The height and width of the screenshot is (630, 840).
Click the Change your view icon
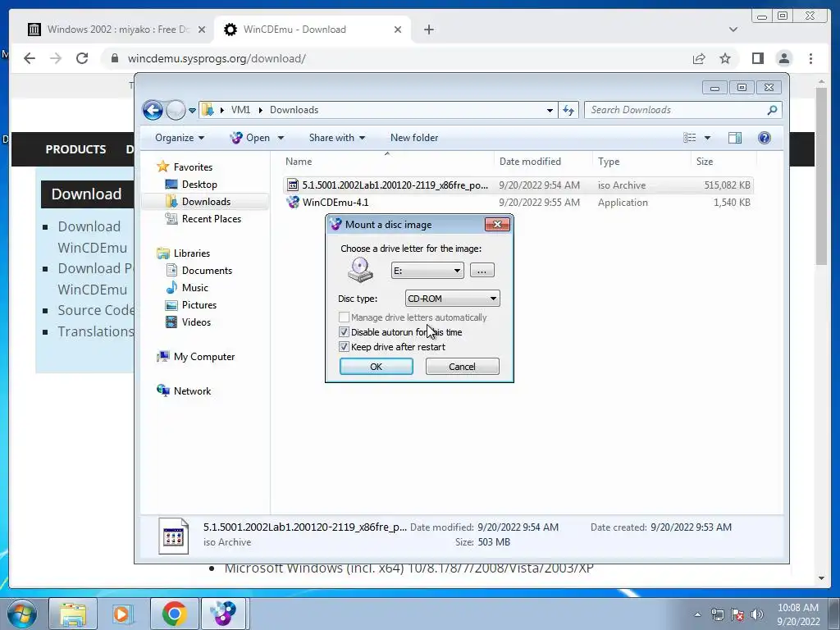pos(689,138)
